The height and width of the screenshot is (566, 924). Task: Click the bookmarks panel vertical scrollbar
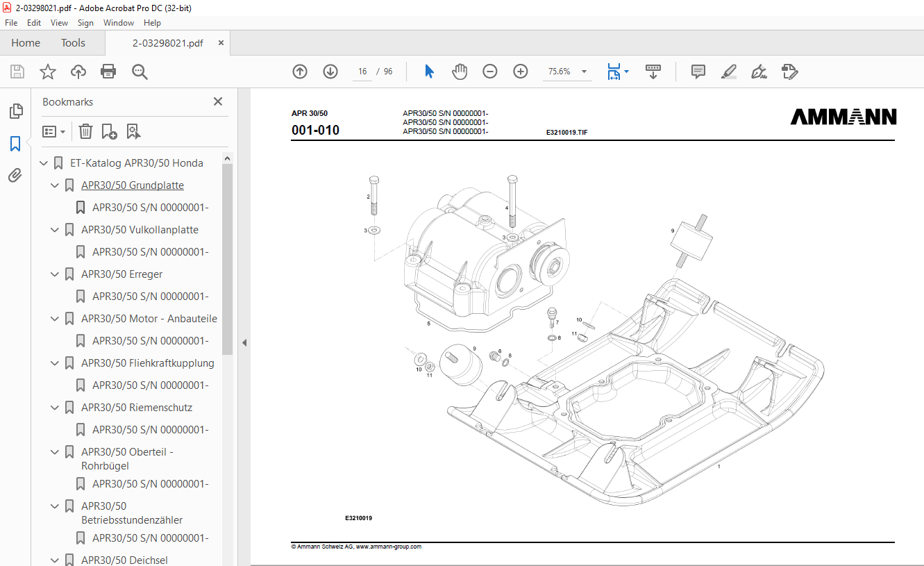227,260
